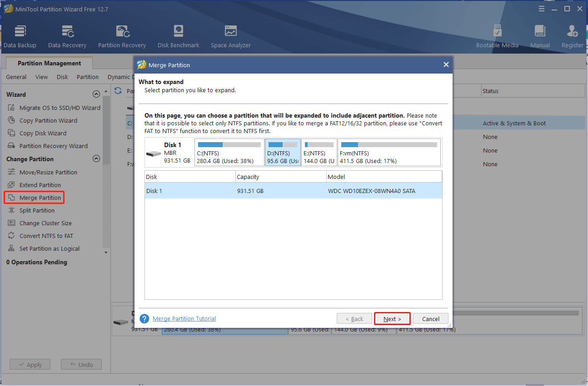The image size is (588, 386).
Task: Close the Merge Partition dialog
Action: coord(446,65)
